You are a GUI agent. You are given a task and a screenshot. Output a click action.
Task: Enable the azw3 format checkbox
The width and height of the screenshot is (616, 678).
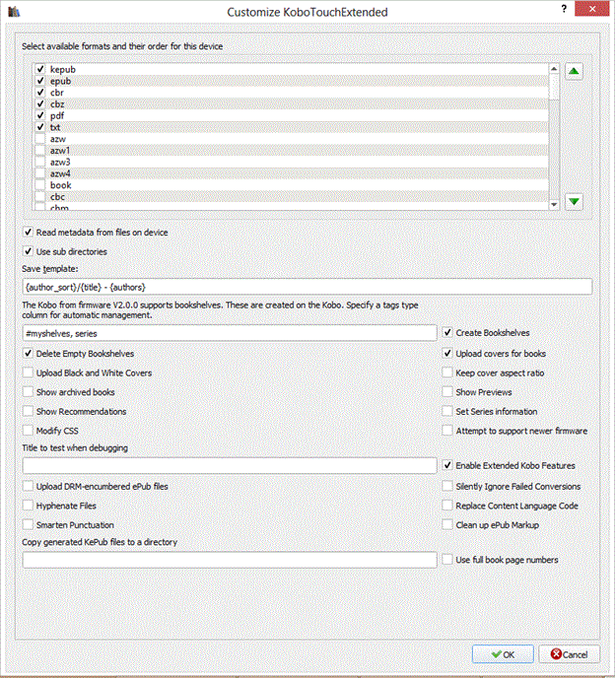[x=40, y=162]
